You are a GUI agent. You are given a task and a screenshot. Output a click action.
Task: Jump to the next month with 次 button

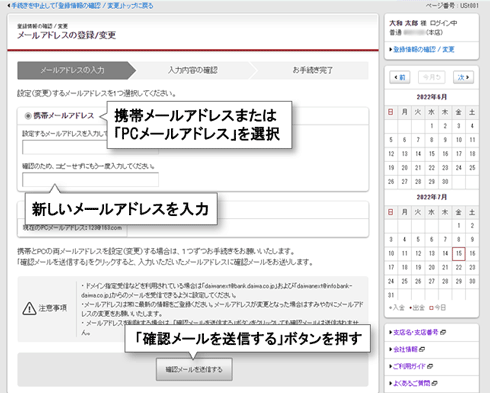point(463,77)
